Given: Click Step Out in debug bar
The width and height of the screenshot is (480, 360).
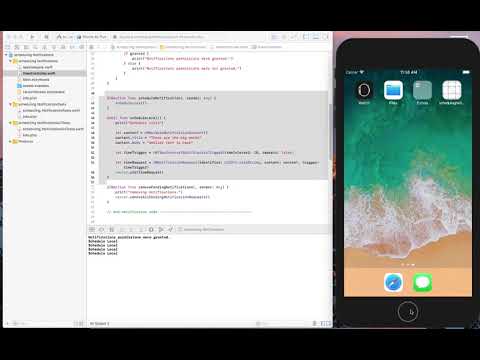Looking at the screenshot, I should 141,229.
